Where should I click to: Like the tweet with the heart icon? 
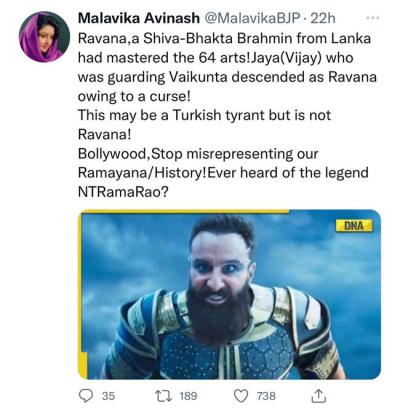click(x=241, y=396)
